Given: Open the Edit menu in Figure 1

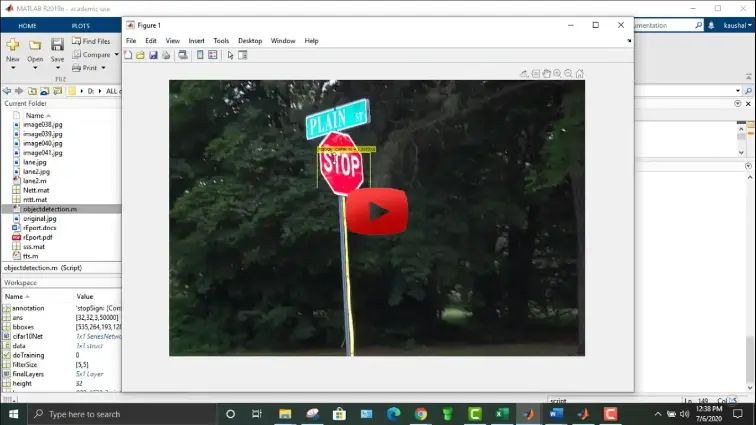Looking at the screenshot, I should pos(151,41).
